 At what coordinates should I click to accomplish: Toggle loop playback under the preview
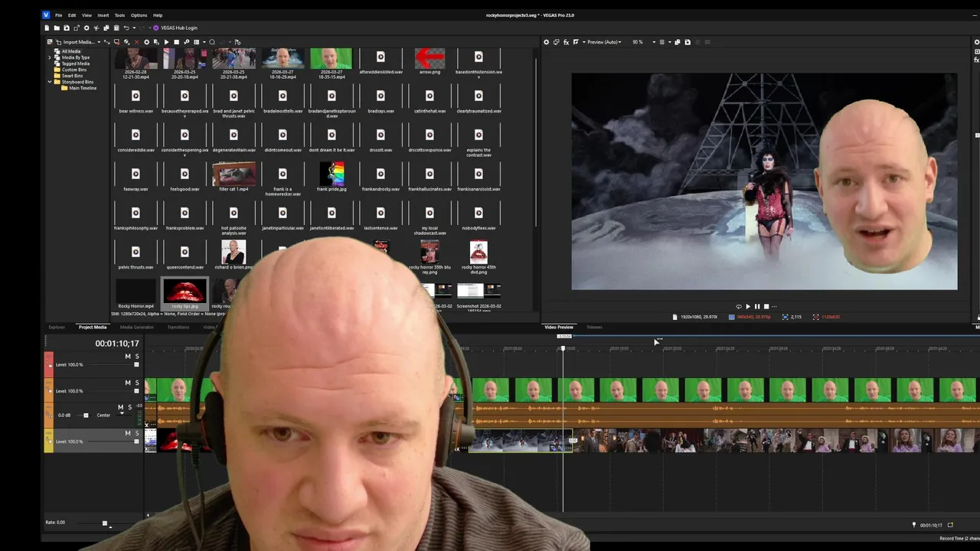pos(739,306)
